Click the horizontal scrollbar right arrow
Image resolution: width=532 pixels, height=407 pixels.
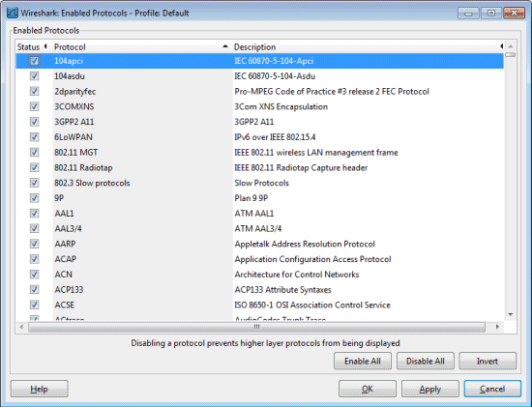[x=497, y=327]
